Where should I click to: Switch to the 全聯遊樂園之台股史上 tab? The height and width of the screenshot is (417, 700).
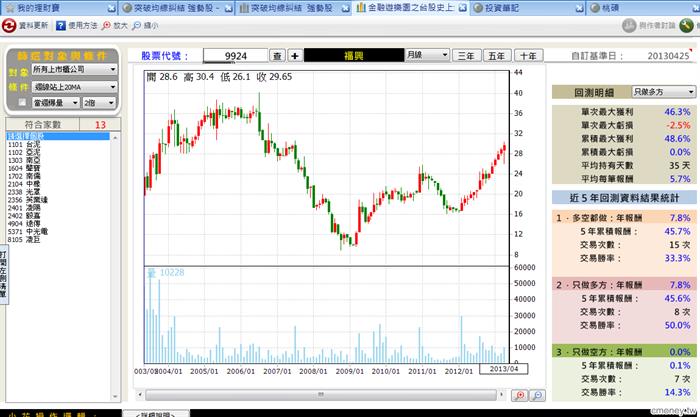(x=411, y=8)
